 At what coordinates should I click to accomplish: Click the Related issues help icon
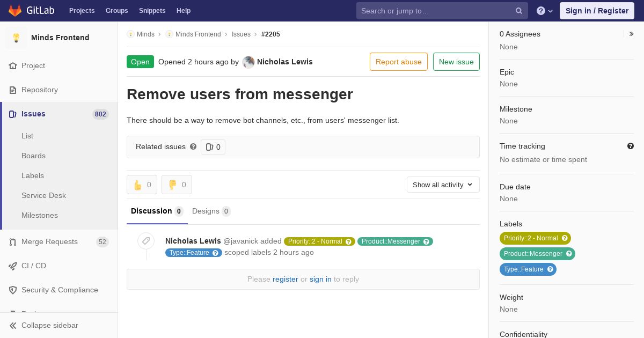tap(193, 146)
